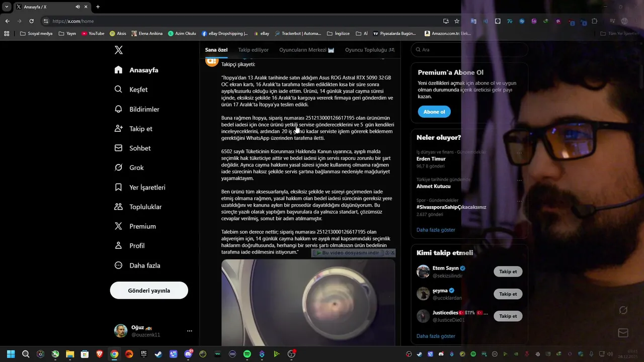
Task: Click the Ara search field
Action: 469,50
